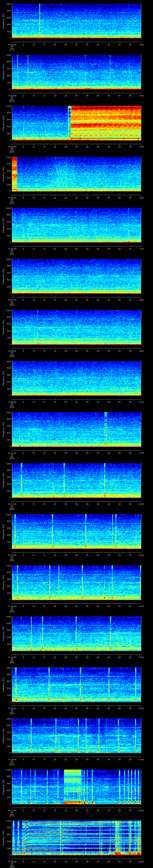Click the '10:00' end time label
This screenshot has width=153, height=868.
click(x=141, y=402)
